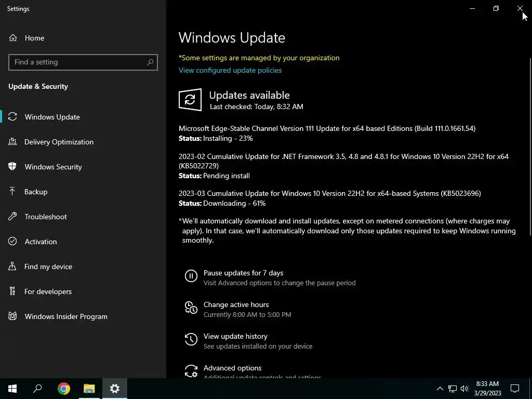Screen dimensions: 532x399
Task: Click the 'Pending install' status text
Action: (227, 176)
